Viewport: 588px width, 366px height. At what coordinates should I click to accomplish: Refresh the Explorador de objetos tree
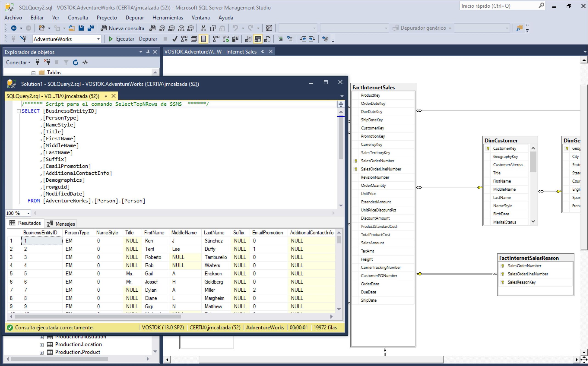(75, 62)
